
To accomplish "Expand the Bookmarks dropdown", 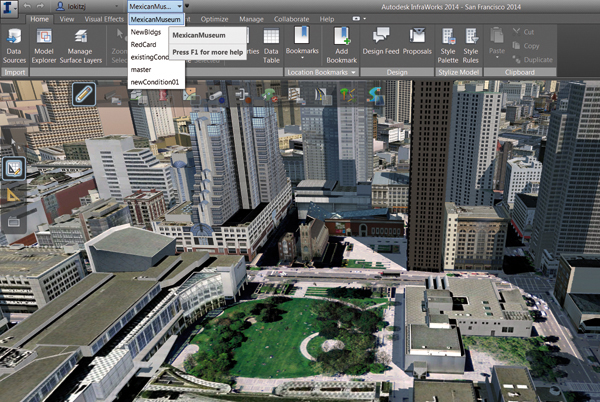I will click(302, 48).
